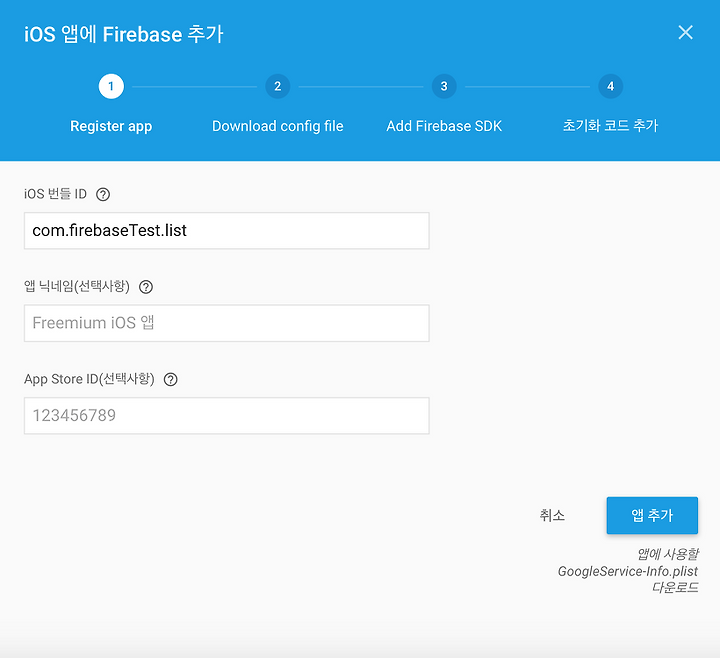
Task: Close the Firebase add iOS app dialog
Action: [685, 33]
